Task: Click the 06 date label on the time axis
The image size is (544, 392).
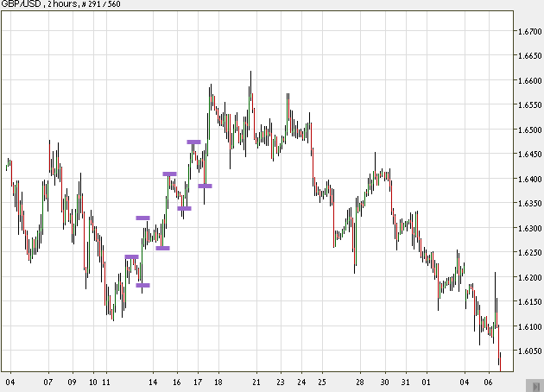Action: 488,383
